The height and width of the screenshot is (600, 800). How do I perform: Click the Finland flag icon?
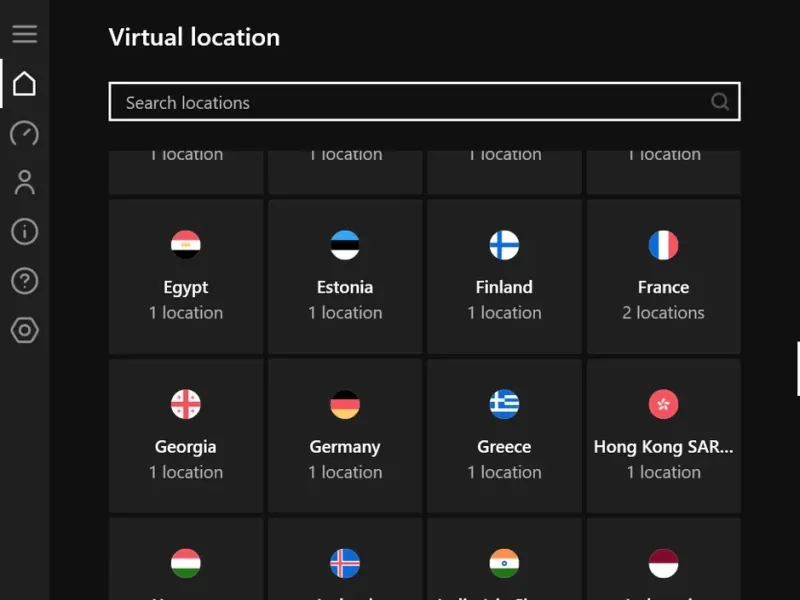coord(504,245)
